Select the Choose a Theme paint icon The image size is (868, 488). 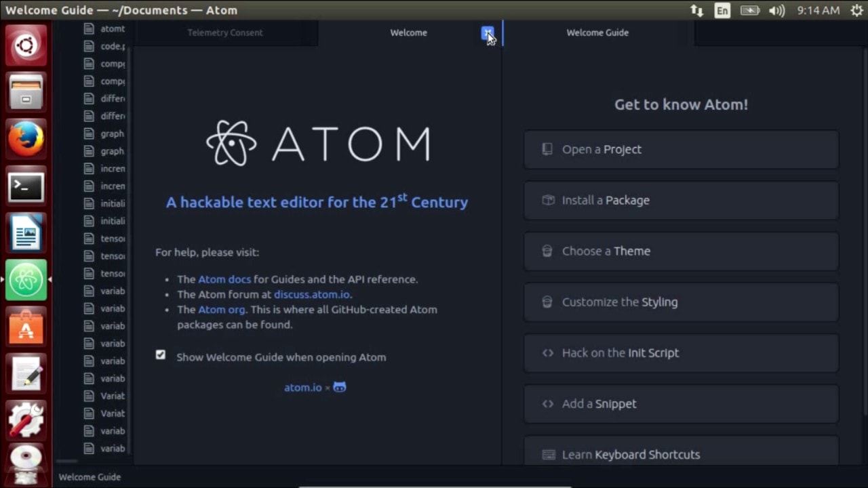tap(547, 251)
